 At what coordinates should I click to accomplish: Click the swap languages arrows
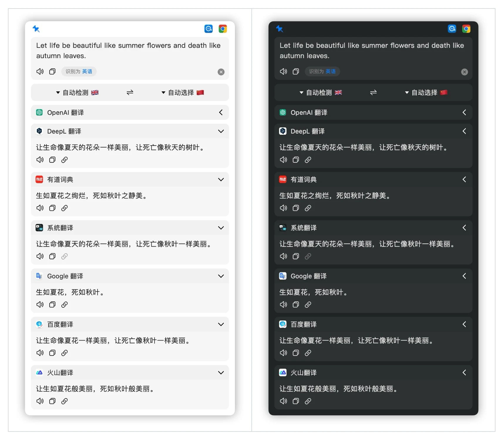(x=130, y=92)
